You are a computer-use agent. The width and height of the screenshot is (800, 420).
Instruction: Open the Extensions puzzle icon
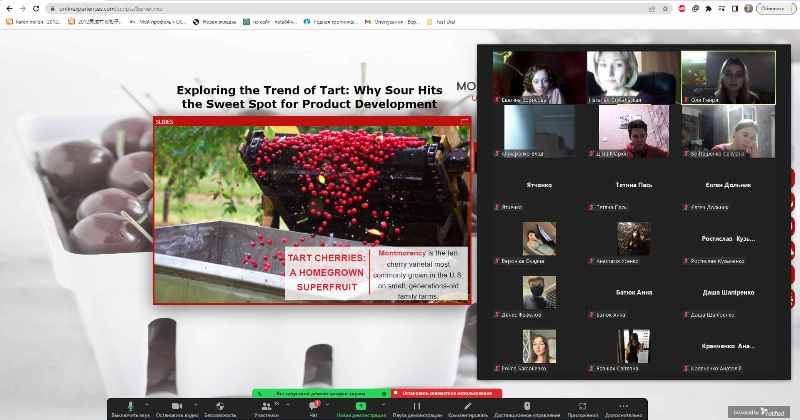pyautogui.click(x=709, y=9)
